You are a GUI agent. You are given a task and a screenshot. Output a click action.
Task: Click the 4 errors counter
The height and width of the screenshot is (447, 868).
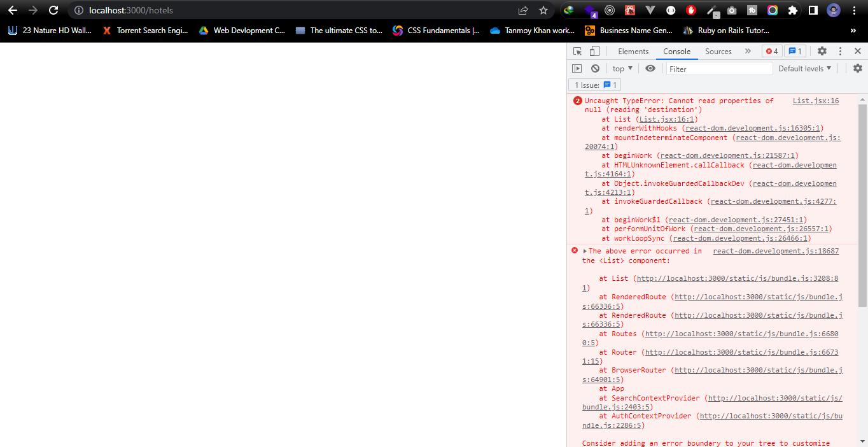pos(772,52)
